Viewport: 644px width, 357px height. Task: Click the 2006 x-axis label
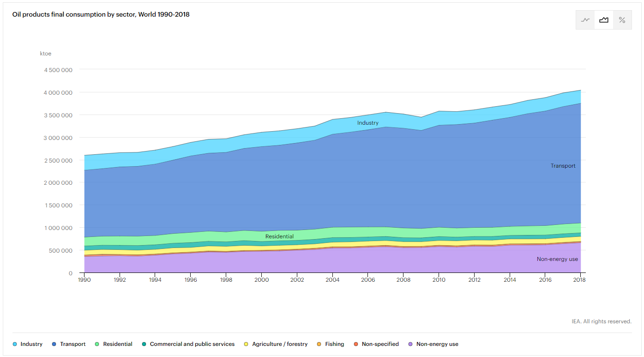click(x=368, y=280)
